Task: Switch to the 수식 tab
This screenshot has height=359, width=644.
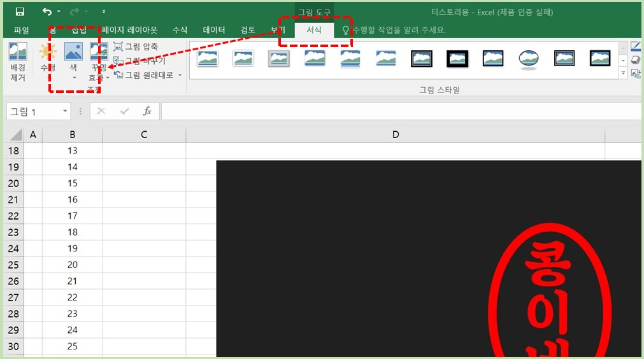Action: coord(180,30)
